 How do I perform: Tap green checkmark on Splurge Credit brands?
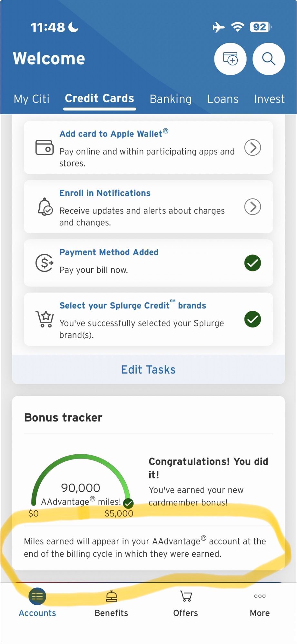pos(252,319)
